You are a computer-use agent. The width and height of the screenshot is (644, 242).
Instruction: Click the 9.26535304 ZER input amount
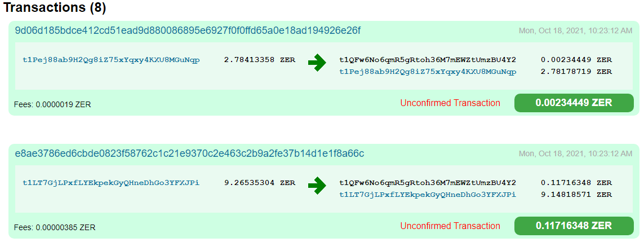259,183
